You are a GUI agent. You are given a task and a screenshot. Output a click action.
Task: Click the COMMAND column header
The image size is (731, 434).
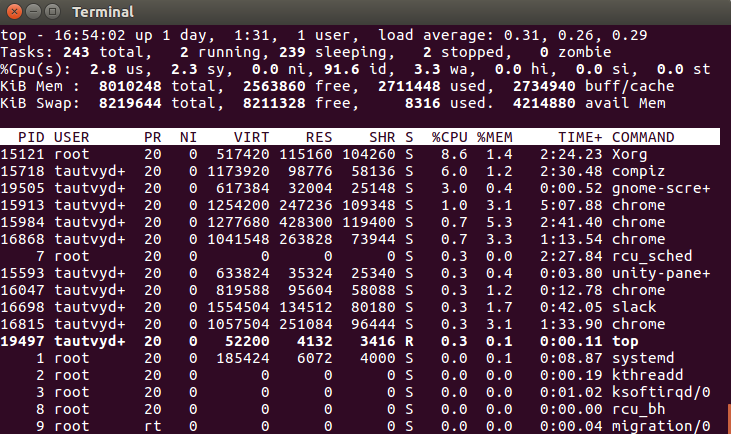(642, 137)
